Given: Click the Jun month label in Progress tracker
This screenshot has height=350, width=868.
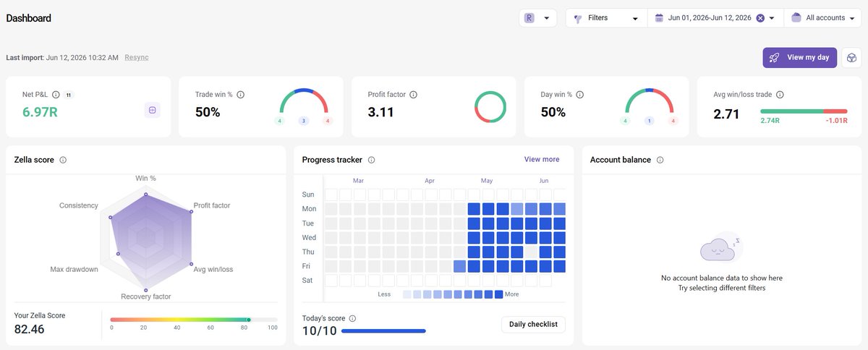Looking at the screenshot, I should tap(544, 180).
